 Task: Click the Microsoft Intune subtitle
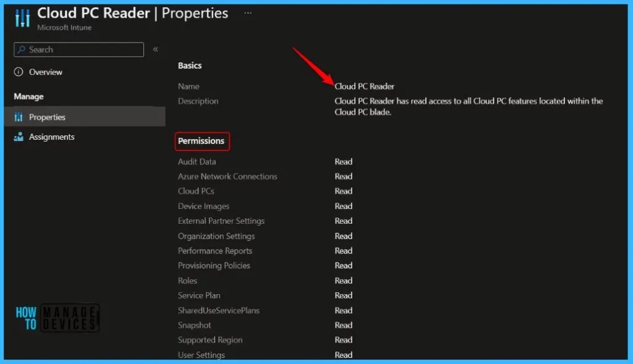point(64,27)
